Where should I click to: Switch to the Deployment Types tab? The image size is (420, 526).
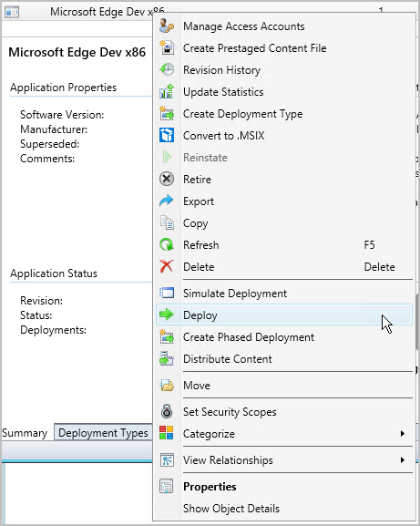click(103, 433)
